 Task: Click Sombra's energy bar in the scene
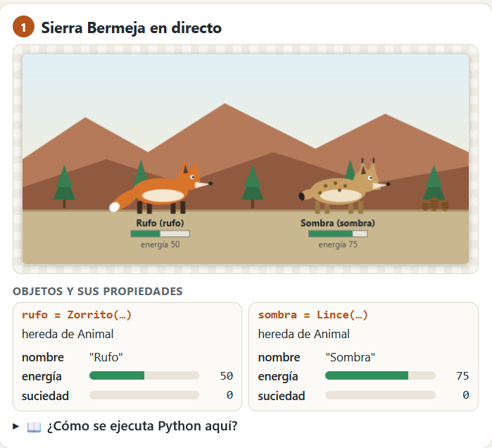[x=338, y=234]
